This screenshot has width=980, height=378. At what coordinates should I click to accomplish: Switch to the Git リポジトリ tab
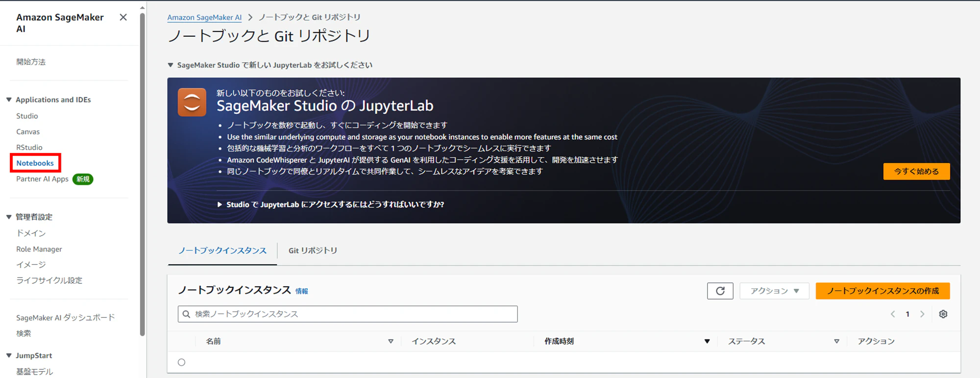click(x=313, y=251)
